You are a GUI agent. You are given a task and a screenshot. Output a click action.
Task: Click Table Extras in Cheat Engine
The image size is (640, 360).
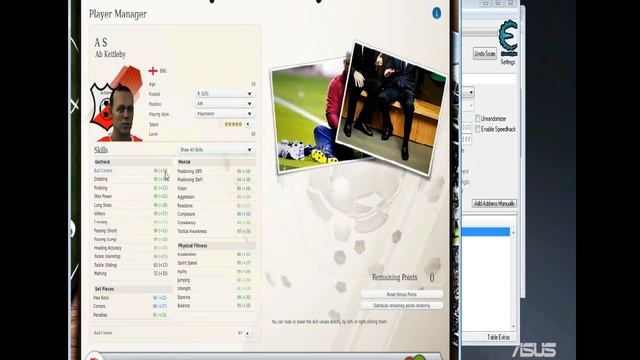[498, 337]
